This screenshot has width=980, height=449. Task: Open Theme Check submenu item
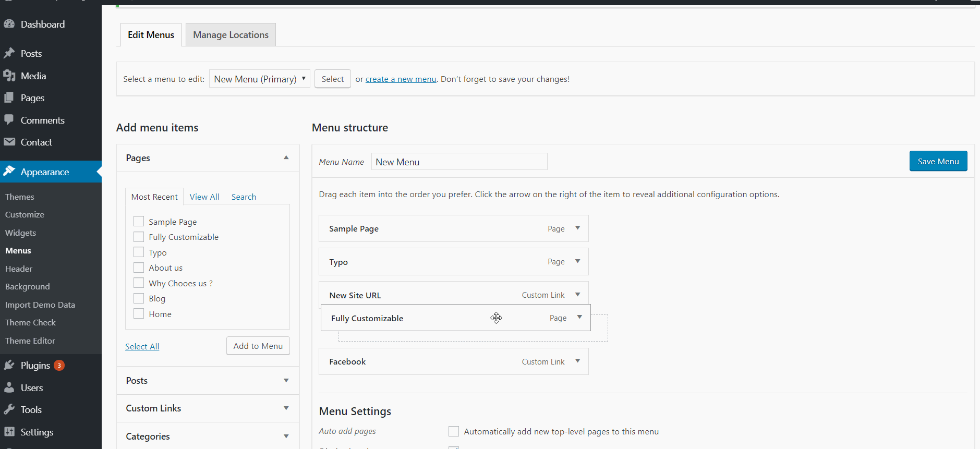click(x=30, y=322)
